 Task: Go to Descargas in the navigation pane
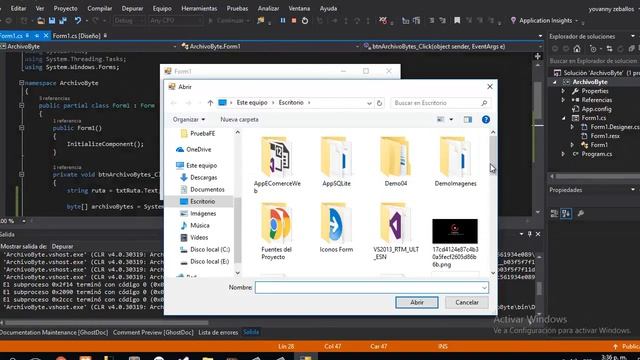tap(199, 178)
